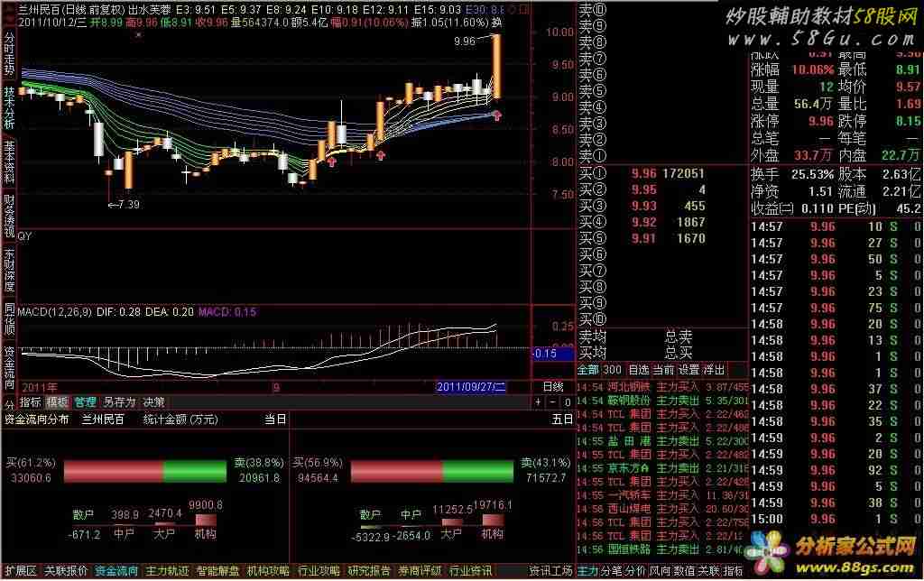
Task: Select 指标 in the bottom-right tab bar
Action: [733, 571]
